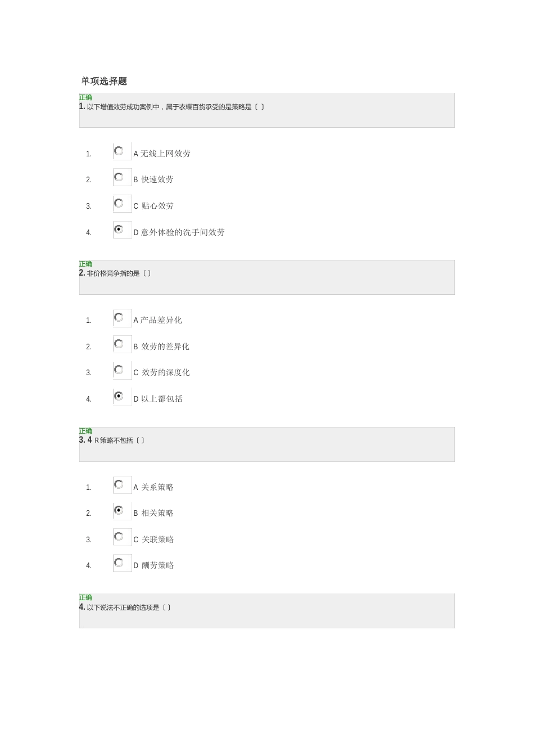
Task: Pick option C 贴心效劳 radio button
Action: click(119, 203)
